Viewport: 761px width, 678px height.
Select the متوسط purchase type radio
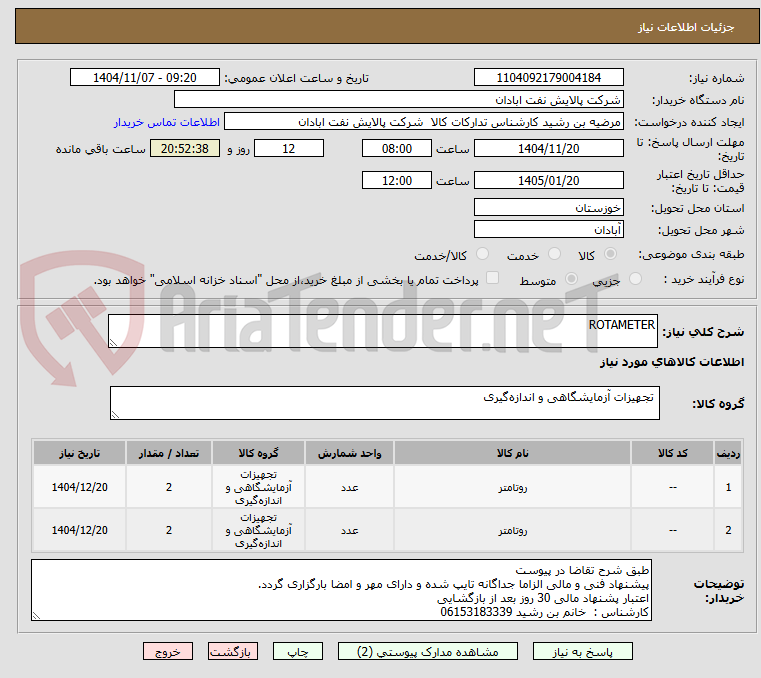571,279
